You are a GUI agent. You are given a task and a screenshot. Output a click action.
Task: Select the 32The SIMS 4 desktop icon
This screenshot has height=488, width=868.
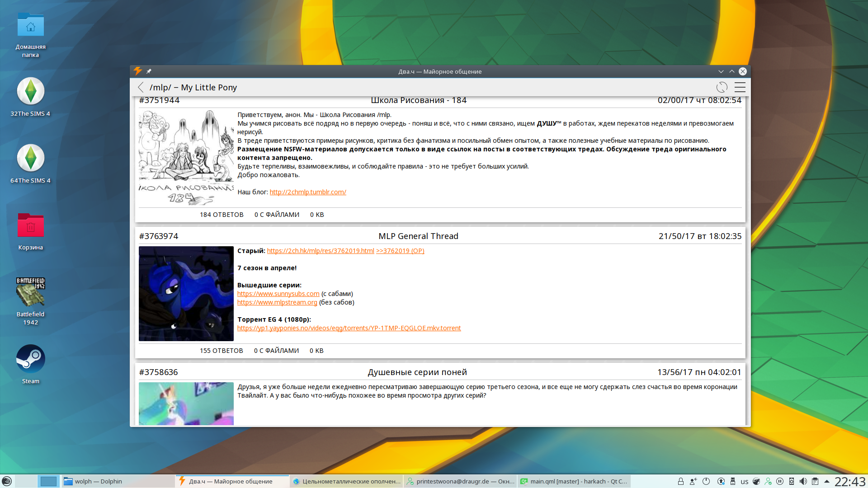point(30,97)
